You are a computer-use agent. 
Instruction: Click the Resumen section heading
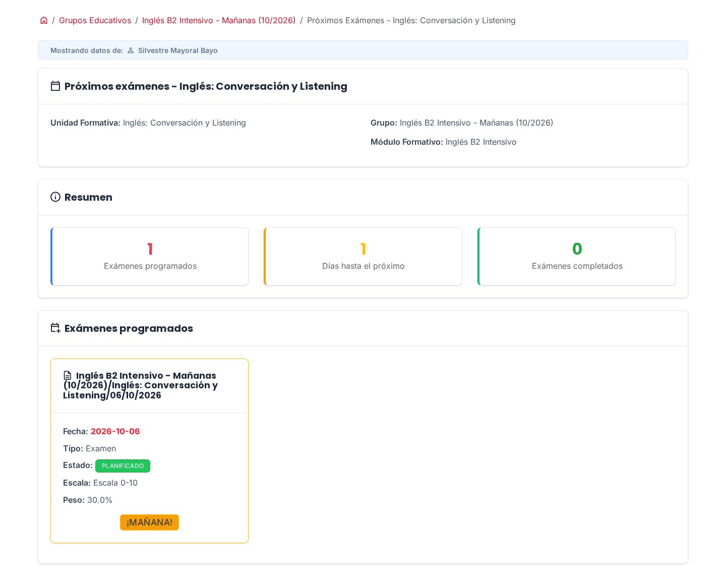88,197
